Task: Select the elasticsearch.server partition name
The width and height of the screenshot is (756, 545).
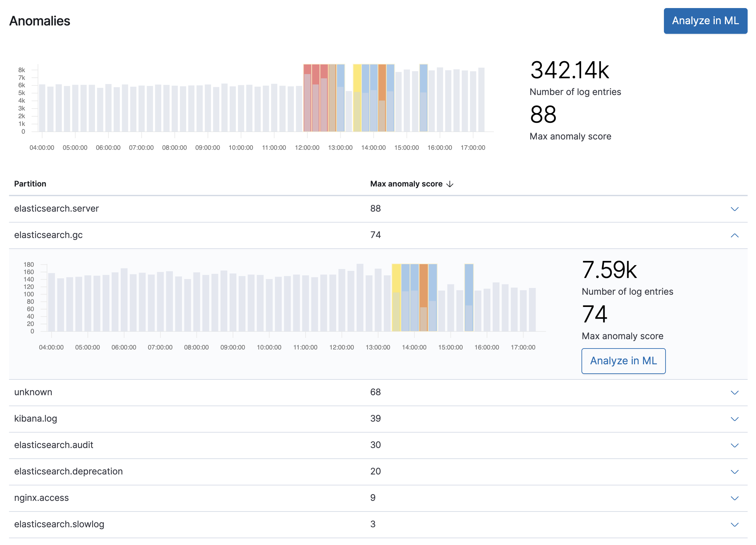Action: click(x=56, y=208)
